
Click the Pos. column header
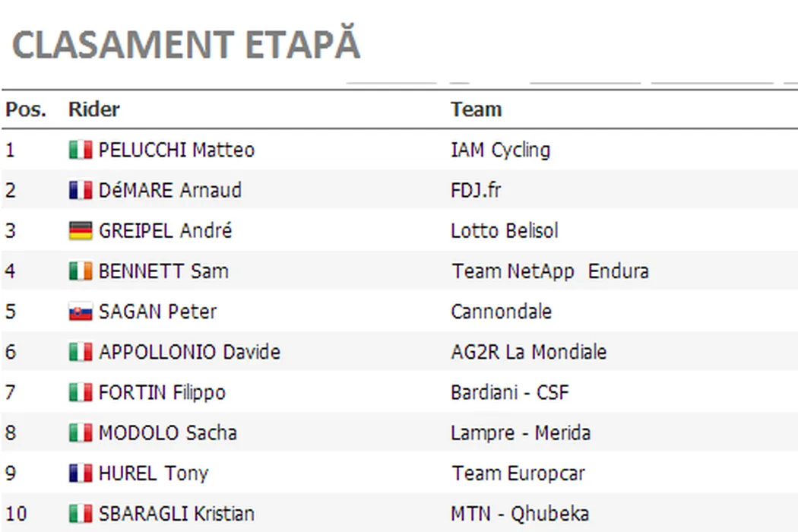(x=26, y=109)
